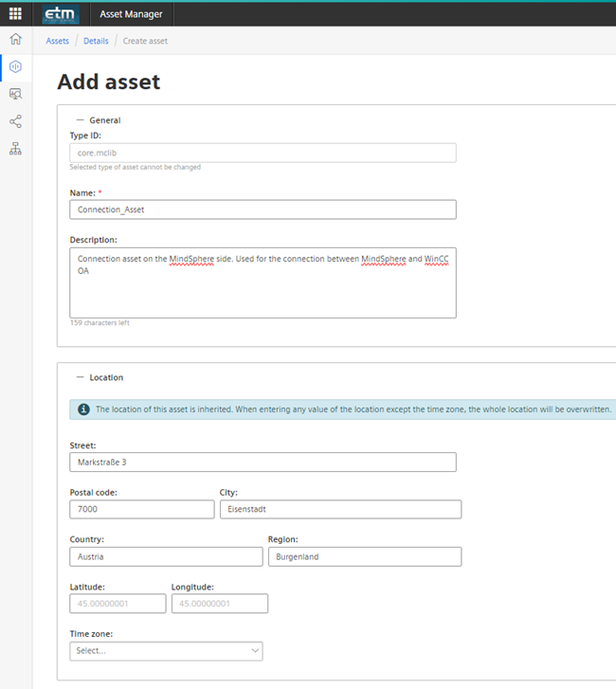Select the City input field
This screenshot has height=689, width=616.
[x=340, y=509]
